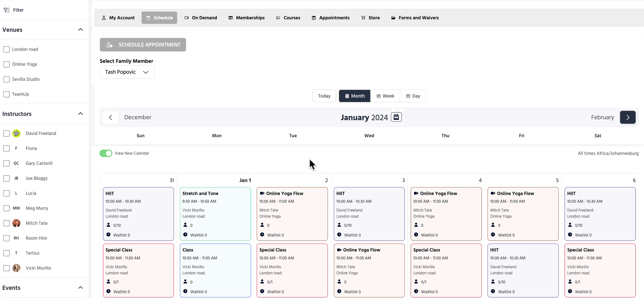Click the Schedule Appointment button
Viewport: 644px width, 298px height.
[x=143, y=45]
